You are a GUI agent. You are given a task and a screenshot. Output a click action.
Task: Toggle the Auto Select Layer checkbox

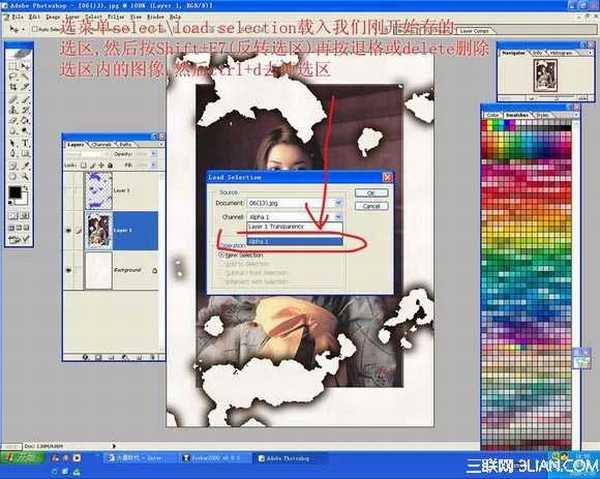[x=34, y=29]
